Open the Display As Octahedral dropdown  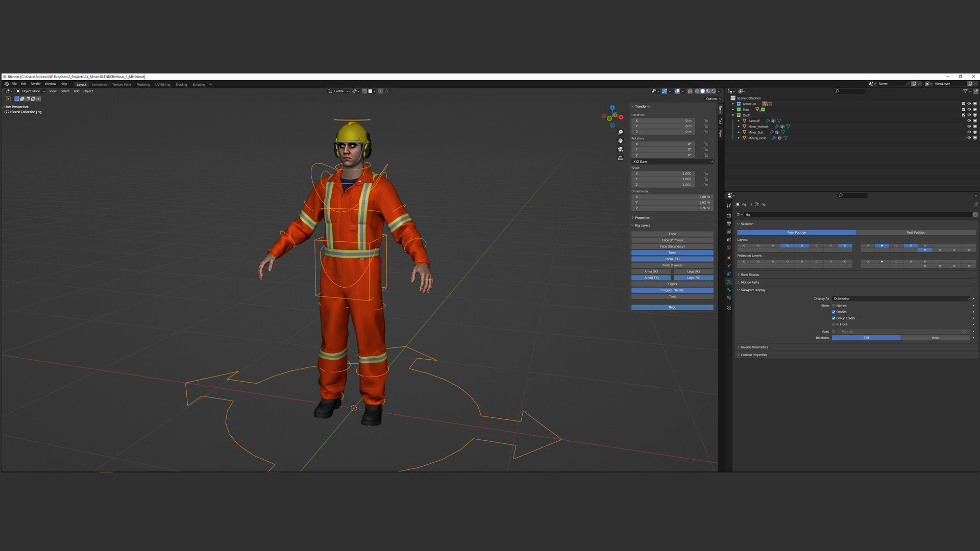click(x=901, y=298)
